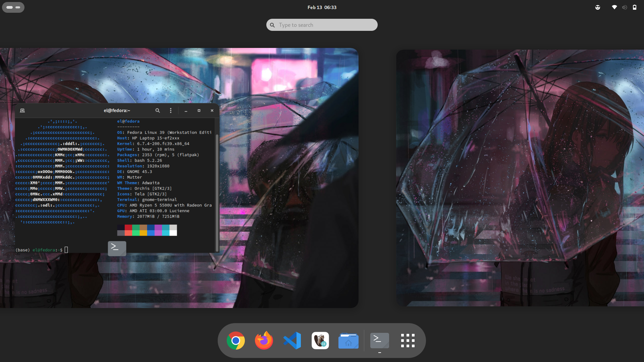Image resolution: width=644 pixels, height=362 pixels.
Task: Open the Feb 13 clock calendar menu
Action: pyautogui.click(x=322, y=7)
